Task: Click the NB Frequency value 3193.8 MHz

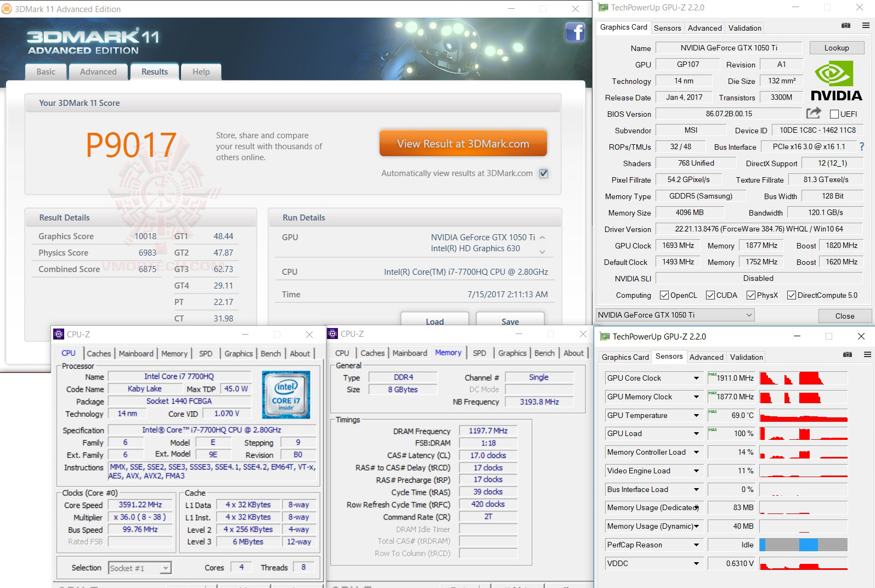Action: (x=539, y=402)
